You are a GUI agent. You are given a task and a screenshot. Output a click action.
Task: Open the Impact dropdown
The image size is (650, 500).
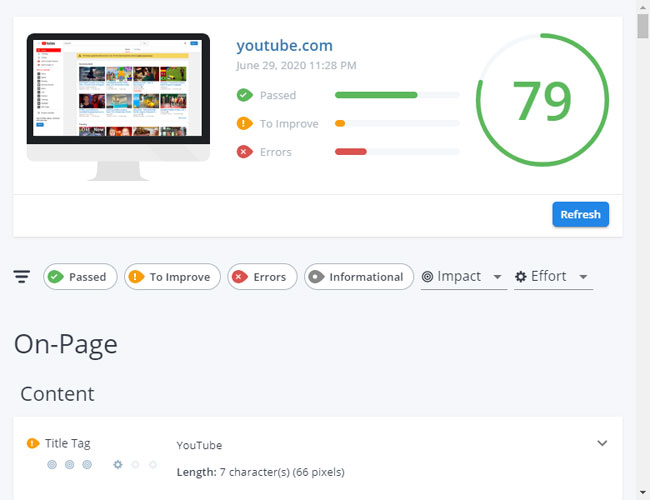pos(463,277)
